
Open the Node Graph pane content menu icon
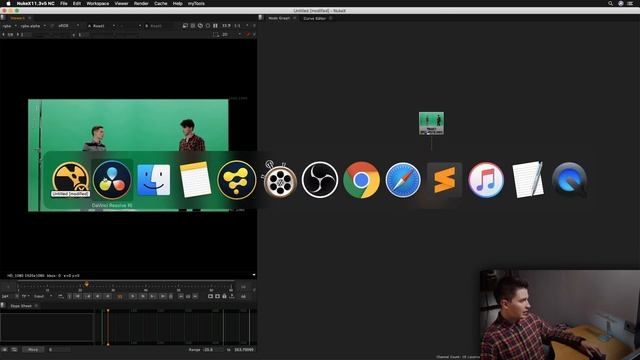tap(261, 18)
